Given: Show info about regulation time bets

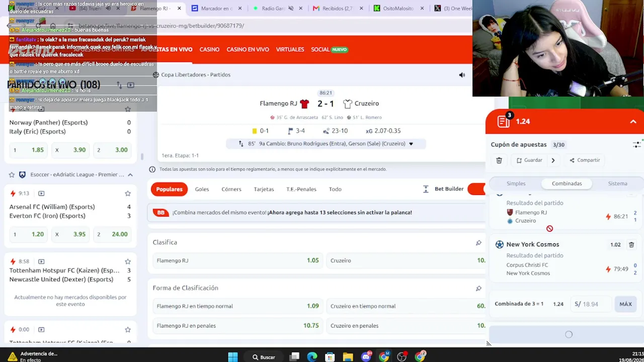Looking at the screenshot, I should [x=152, y=169].
